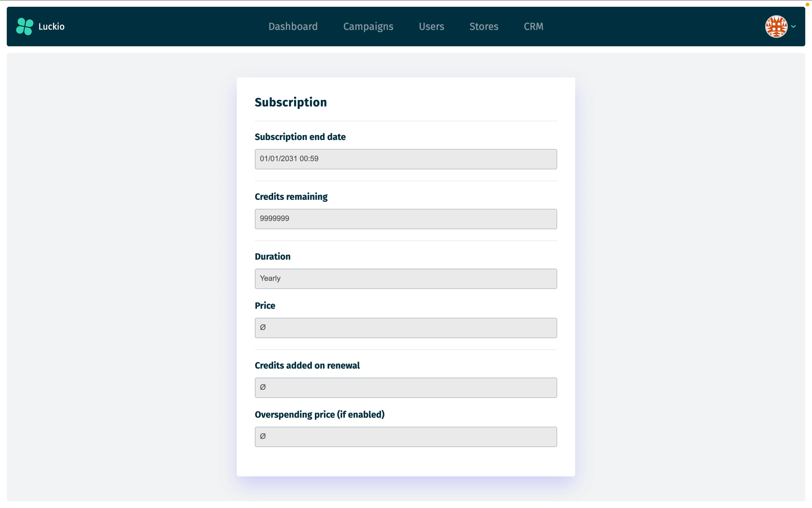Navigate to Stores in navbar
This screenshot has width=812, height=508.
point(484,26)
